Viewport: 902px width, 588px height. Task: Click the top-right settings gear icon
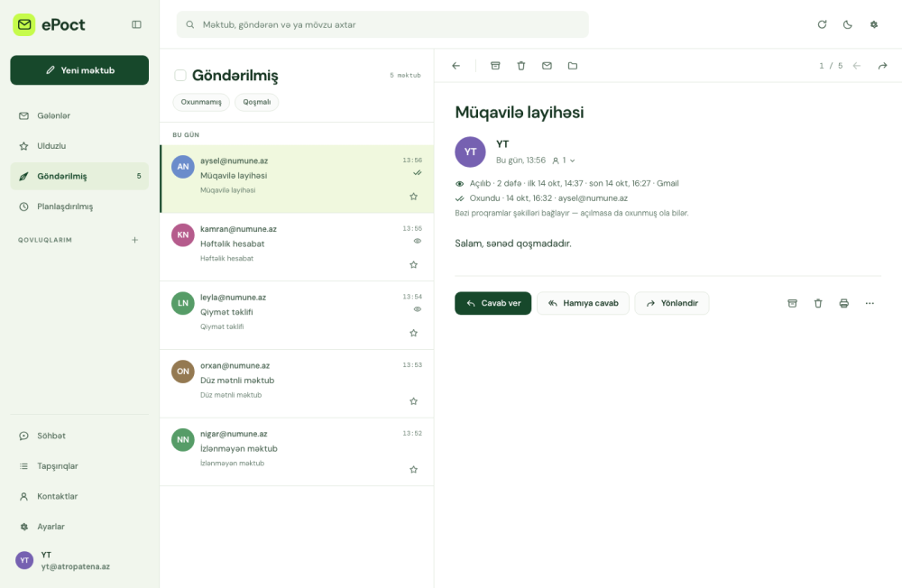pos(874,24)
